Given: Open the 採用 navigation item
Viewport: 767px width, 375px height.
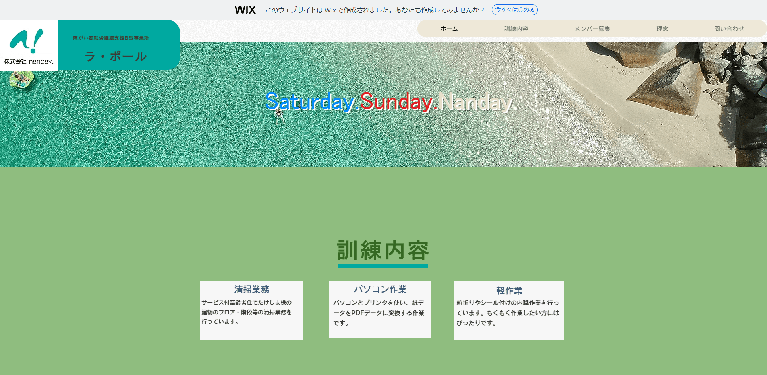Looking at the screenshot, I should pyautogui.click(x=662, y=28).
